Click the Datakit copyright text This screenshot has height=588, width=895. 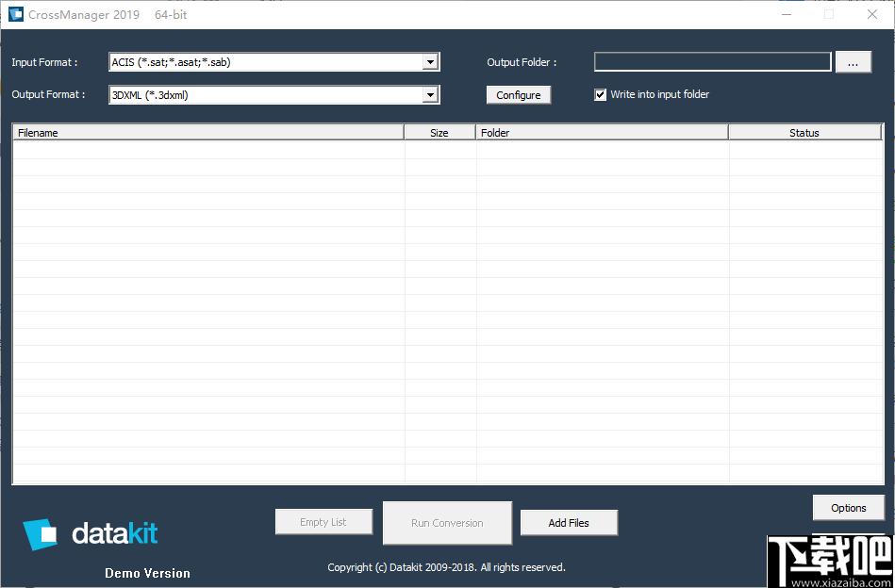(446, 567)
